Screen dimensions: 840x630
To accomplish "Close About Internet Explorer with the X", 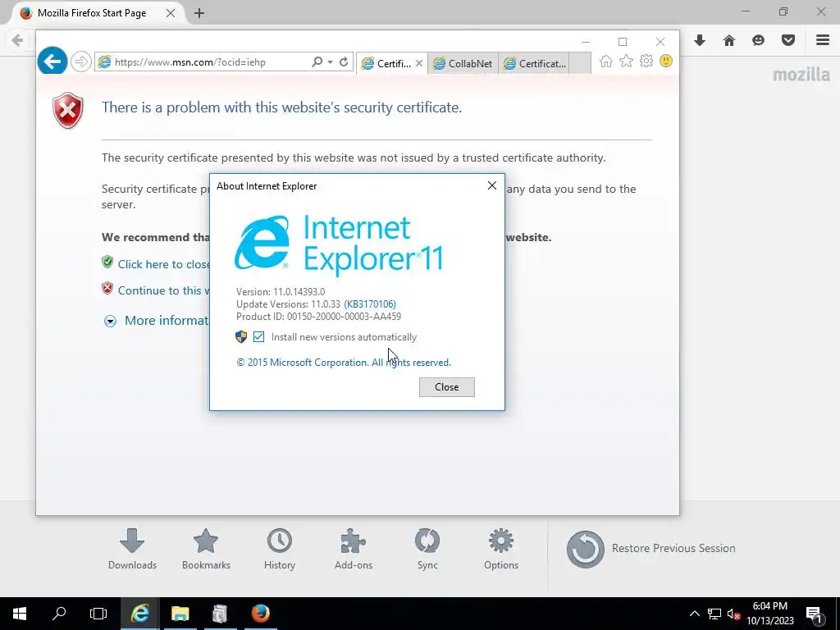I will tap(492, 185).
